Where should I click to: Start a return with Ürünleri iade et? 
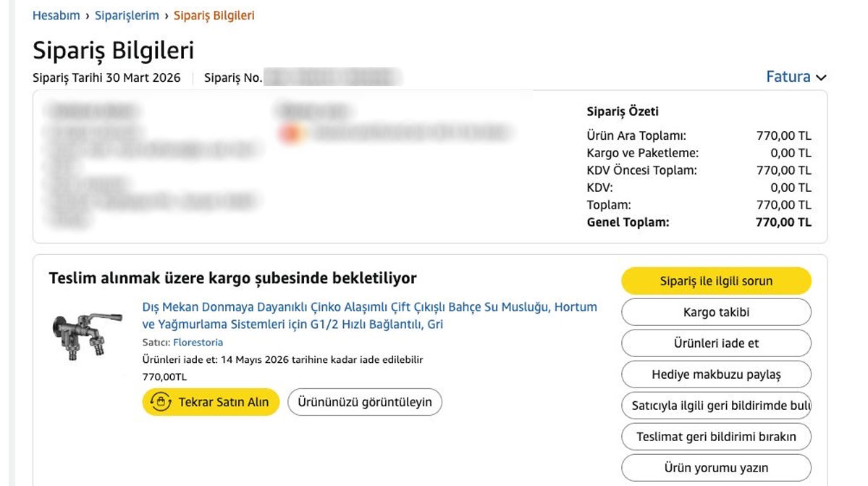pos(716,343)
